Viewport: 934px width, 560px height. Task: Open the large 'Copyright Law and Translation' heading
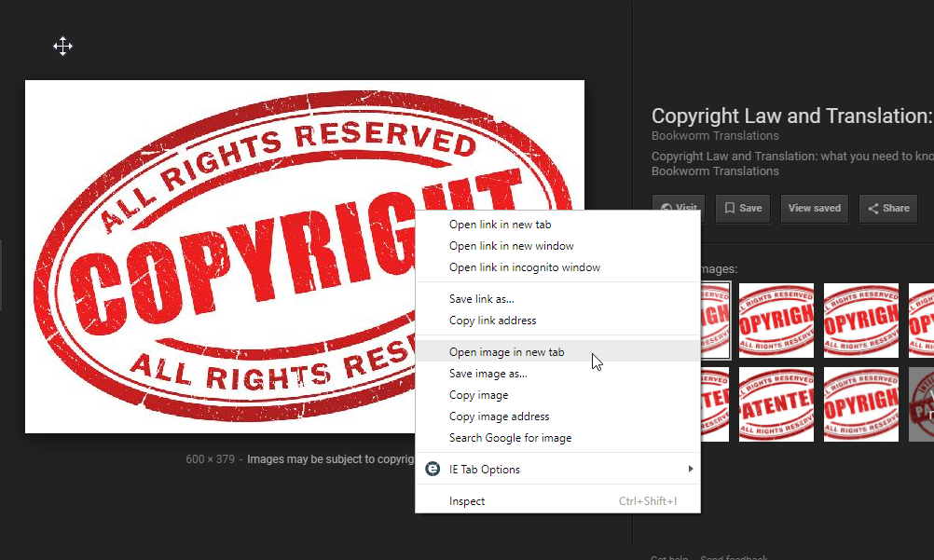(x=792, y=116)
